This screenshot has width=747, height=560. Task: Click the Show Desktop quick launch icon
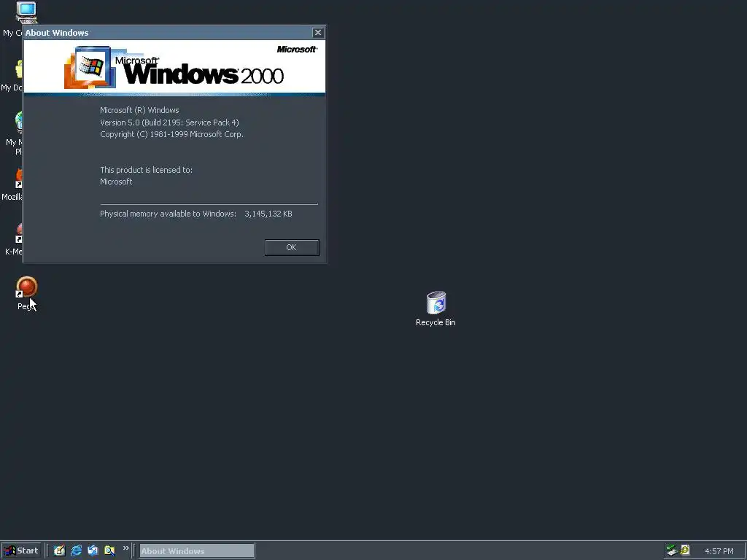click(59, 551)
